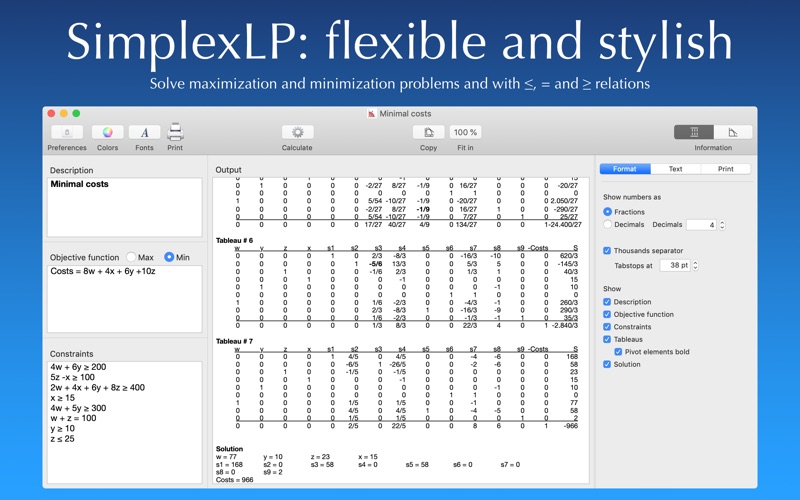
Task: Click the document icon beside Minimal costs title
Action: [372, 113]
